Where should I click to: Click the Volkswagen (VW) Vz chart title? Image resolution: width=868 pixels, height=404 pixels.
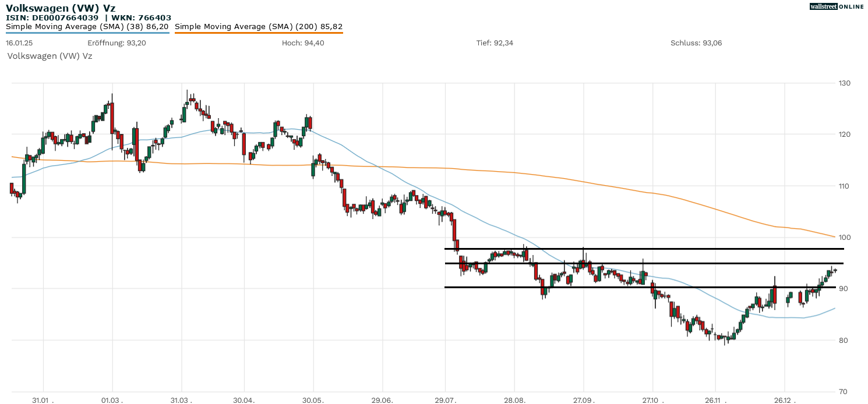(x=61, y=8)
